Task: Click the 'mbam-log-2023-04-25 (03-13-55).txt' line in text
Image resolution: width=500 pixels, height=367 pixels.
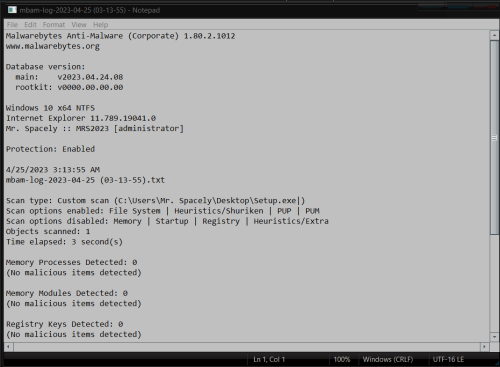Action: 85,180
